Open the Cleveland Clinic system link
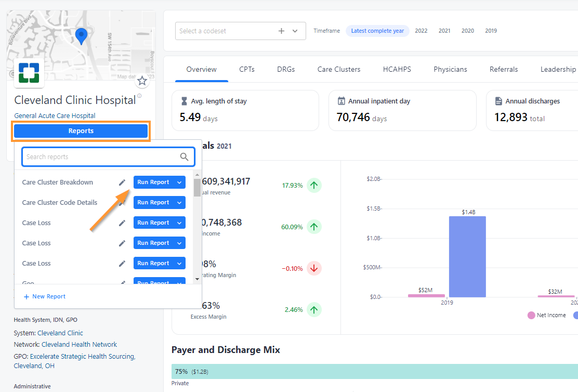Image resolution: width=578 pixels, height=392 pixels. coord(60,333)
